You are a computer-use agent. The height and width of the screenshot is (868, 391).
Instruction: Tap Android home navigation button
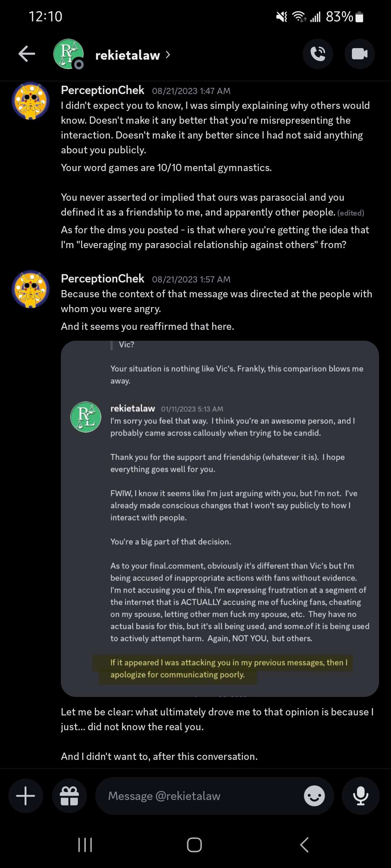(x=194, y=845)
